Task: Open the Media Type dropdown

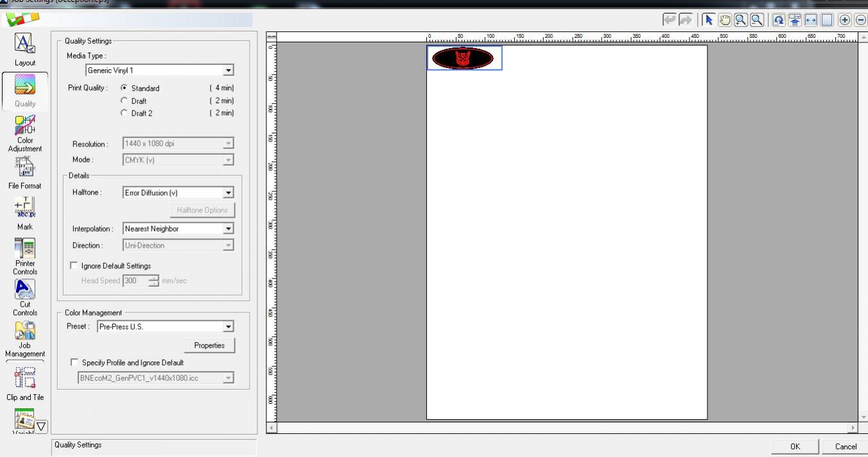Action: [229, 71]
